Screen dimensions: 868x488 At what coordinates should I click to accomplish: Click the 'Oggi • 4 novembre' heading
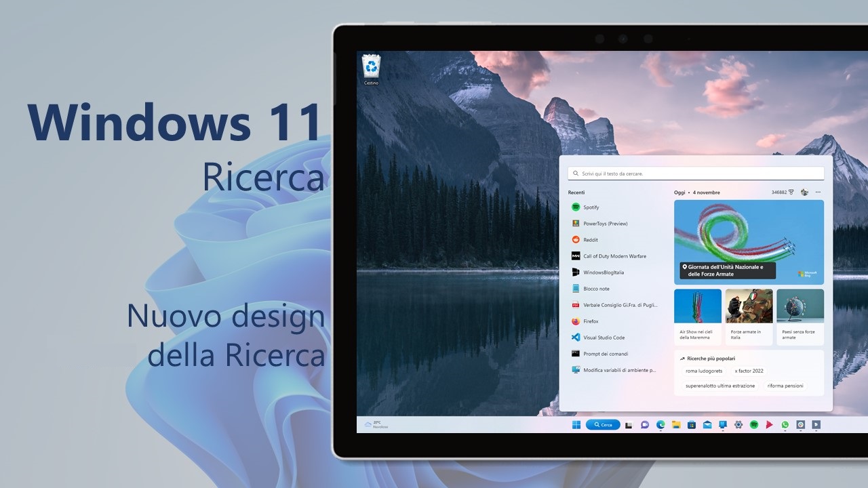point(697,192)
